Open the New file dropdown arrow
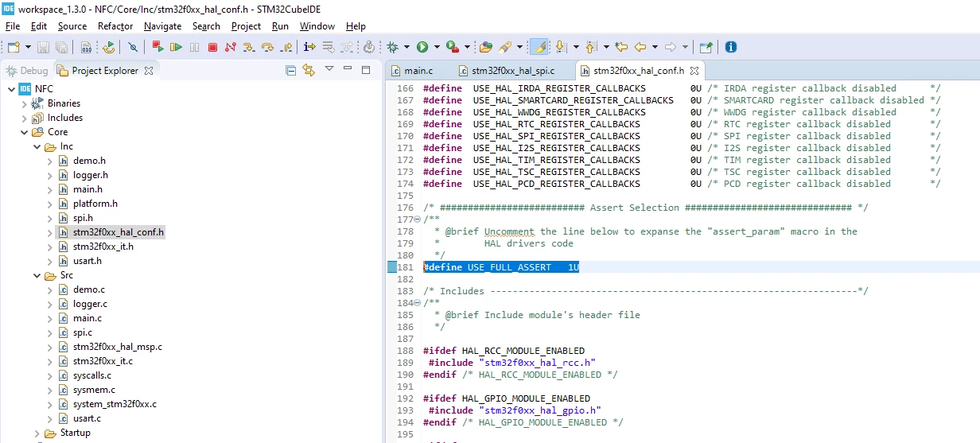Screen dimensions: 980x443 [28, 47]
